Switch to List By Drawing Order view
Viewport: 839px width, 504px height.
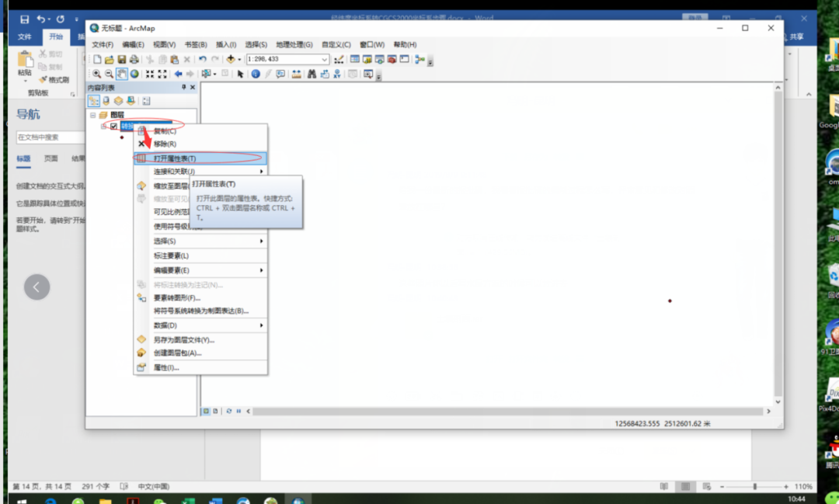pyautogui.click(x=93, y=101)
